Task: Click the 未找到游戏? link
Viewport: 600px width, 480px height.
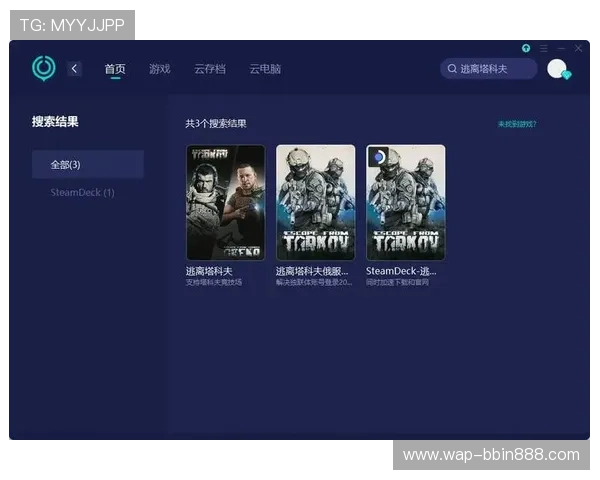Action: pos(517,124)
